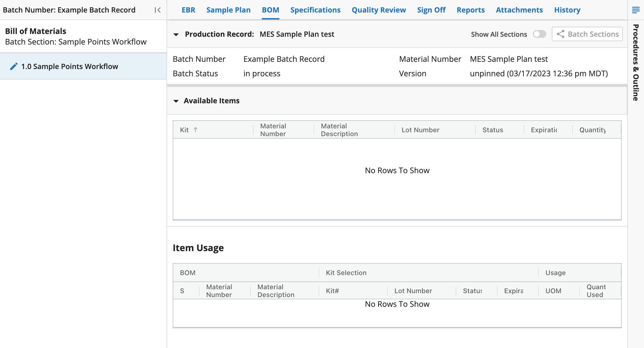Screen dimensions: 644x348
Task: Open the History tab
Action: click(567, 10)
